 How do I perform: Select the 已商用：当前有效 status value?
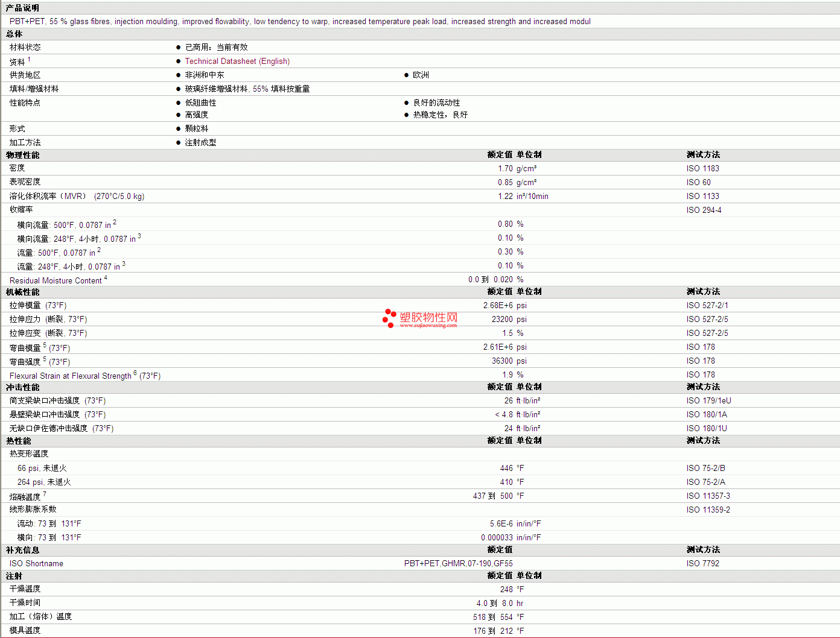[x=216, y=47]
